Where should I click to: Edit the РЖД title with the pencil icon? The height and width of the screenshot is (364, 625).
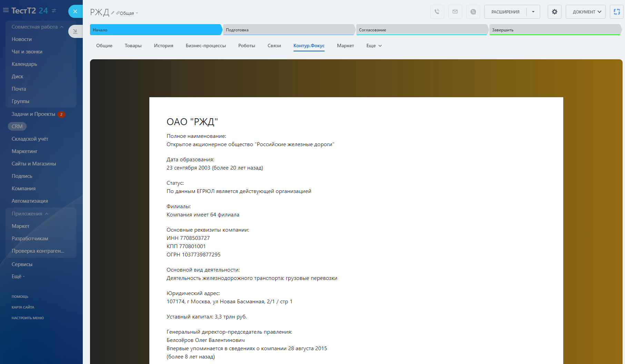(112, 13)
